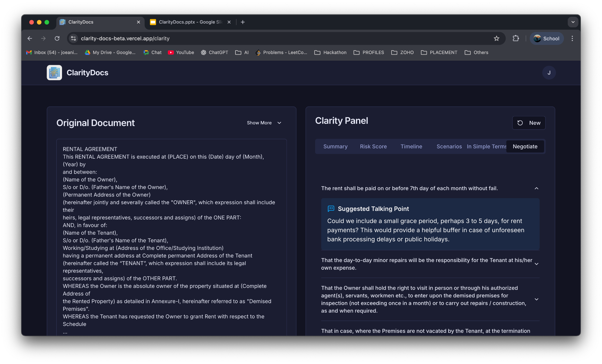Open the YouTube bookmark

181,52
